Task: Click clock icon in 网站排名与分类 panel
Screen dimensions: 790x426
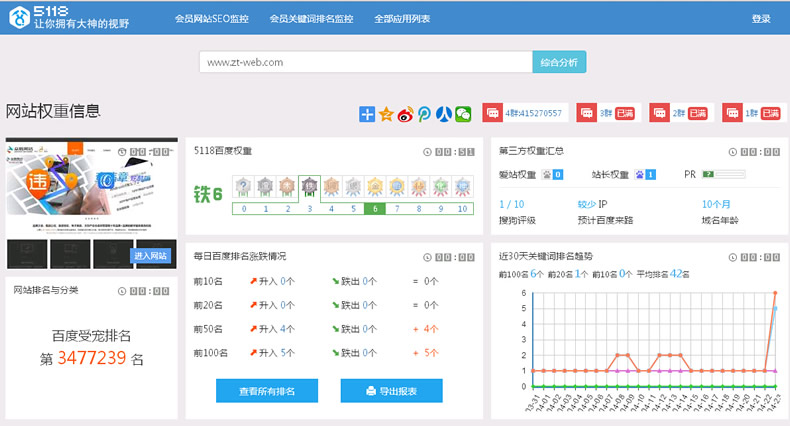Action: 122,291
